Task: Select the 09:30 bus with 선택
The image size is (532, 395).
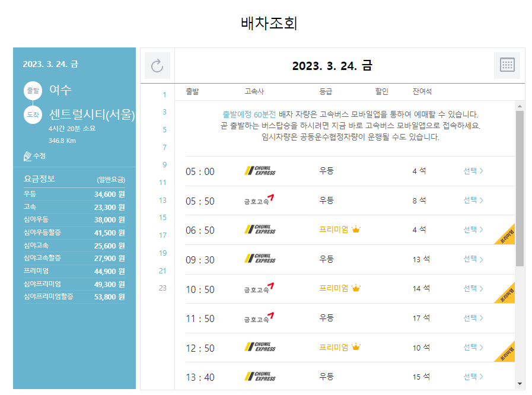Action: (473, 259)
